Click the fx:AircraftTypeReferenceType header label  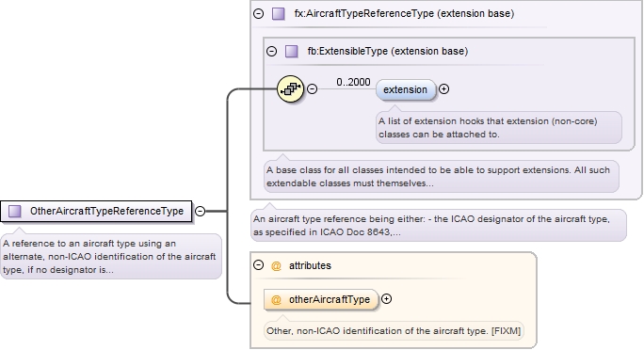[404, 13]
